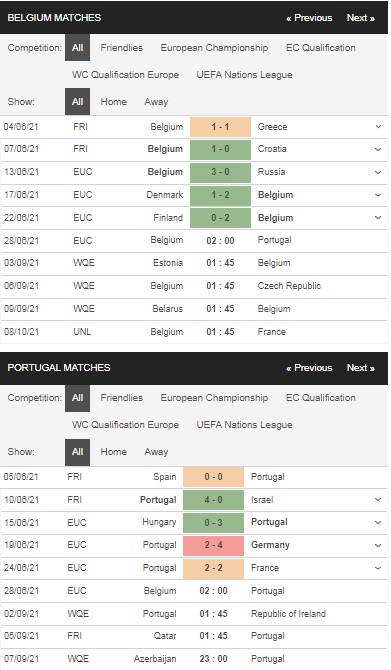Go to Previous Belgium matches
The width and height of the screenshot is (391, 670).
point(309,18)
